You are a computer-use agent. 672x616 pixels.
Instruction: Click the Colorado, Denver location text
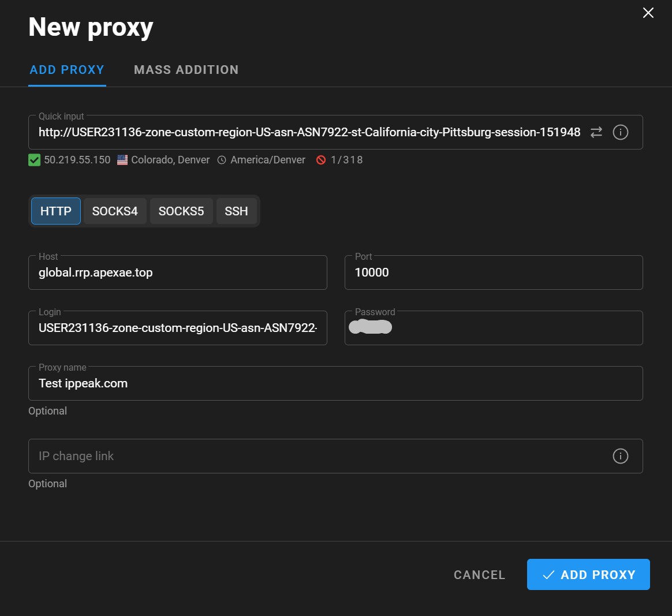click(170, 160)
